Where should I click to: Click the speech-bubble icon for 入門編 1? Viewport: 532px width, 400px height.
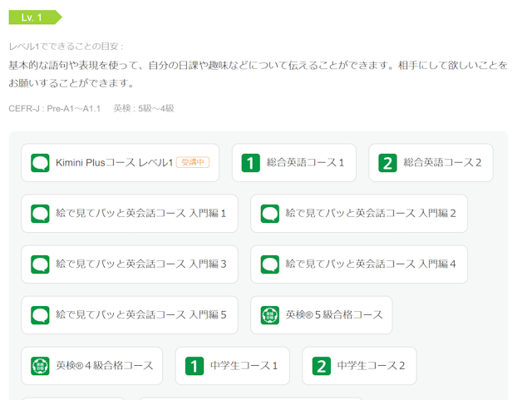(40, 214)
